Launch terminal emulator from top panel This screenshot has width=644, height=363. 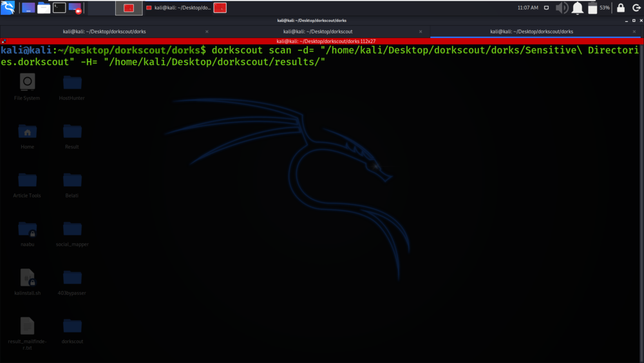[59, 8]
